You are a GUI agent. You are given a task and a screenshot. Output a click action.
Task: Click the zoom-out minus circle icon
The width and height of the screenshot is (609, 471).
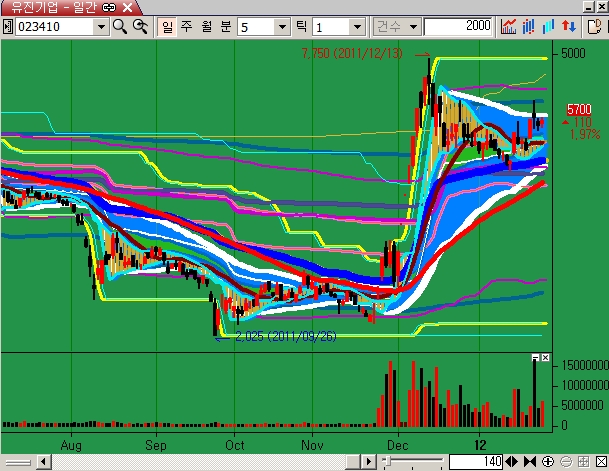point(564,461)
